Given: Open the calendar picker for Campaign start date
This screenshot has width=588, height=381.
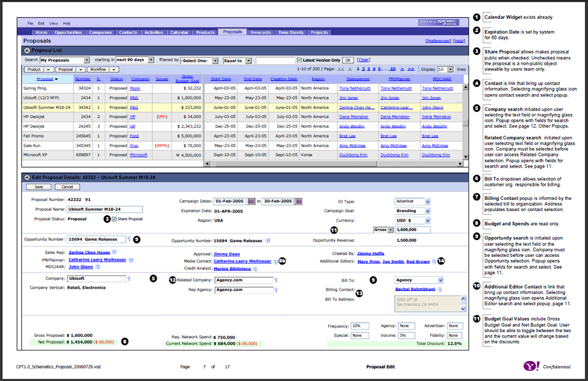Looking at the screenshot, I should coord(250,202).
